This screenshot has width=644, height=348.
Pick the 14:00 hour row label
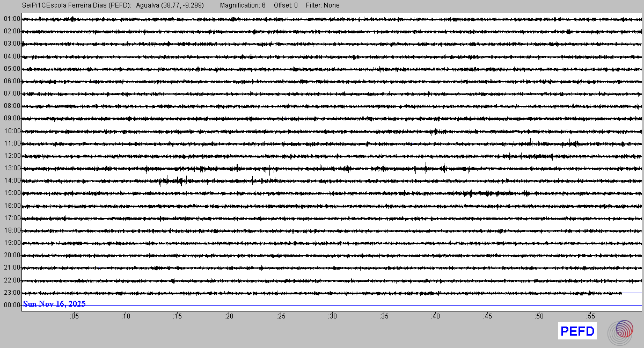point(12,180)
